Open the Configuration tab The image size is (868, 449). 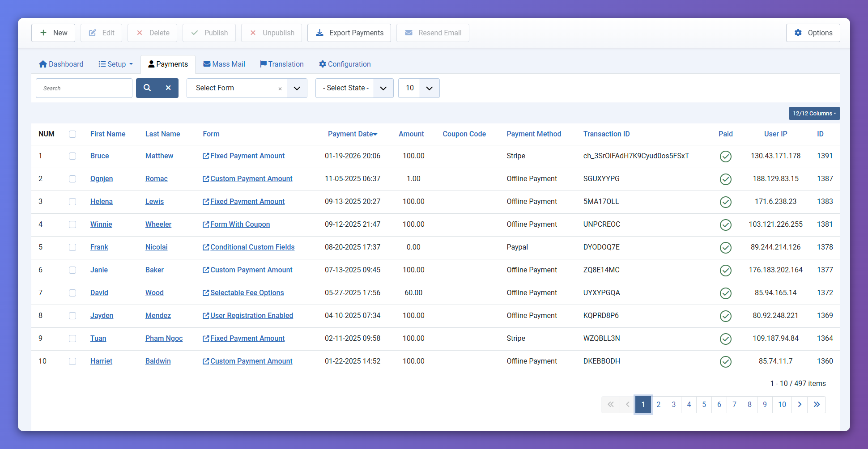coord(345,64)
